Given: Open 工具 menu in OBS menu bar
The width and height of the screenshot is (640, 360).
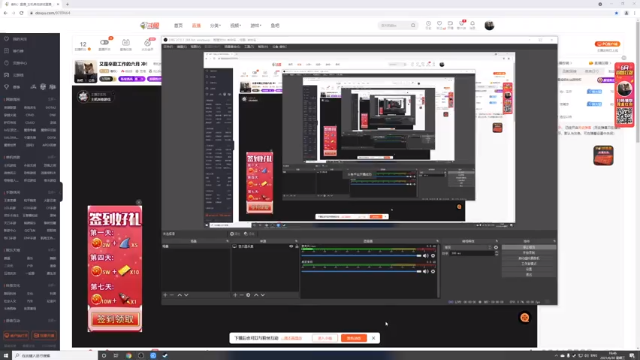Looking at the screenshot, I should point(249,47).
